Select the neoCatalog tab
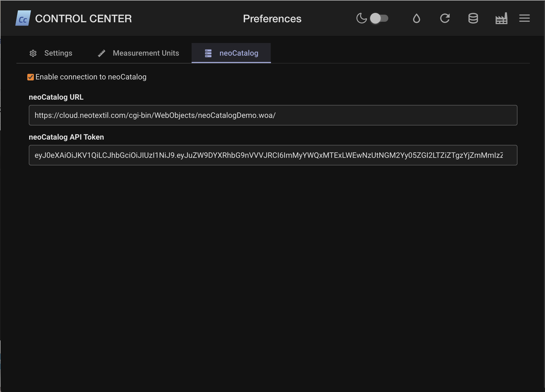Viewport: 545px width, 392px height. pyautogui.click(x=239, y=53)
